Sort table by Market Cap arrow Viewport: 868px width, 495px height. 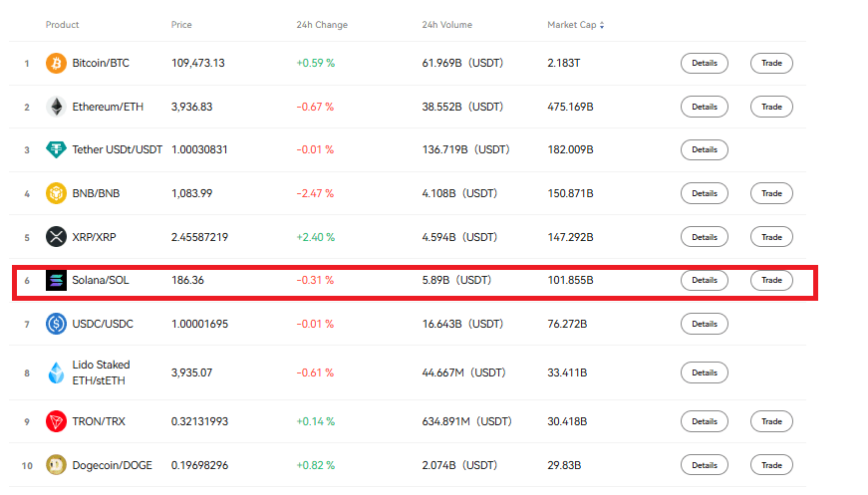pos(601,25)
